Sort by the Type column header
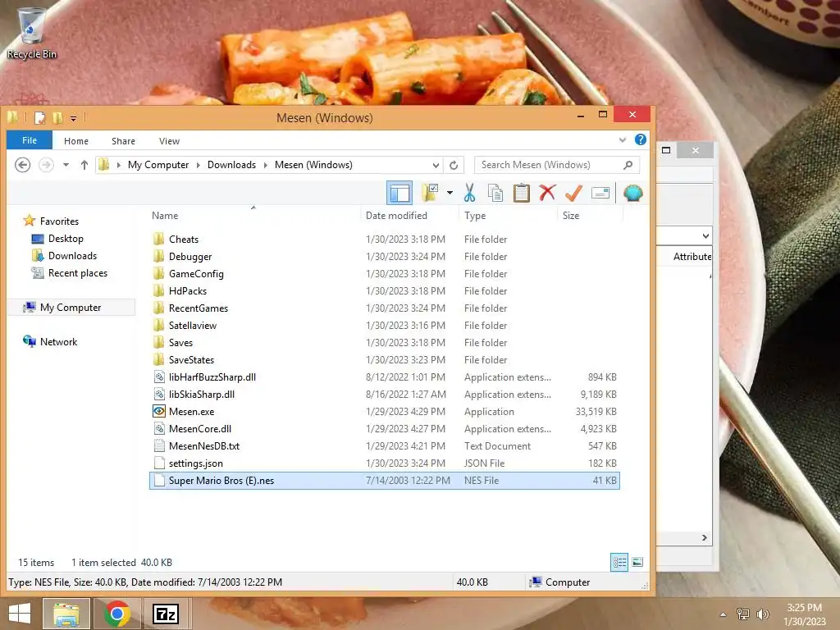The image size is (840, 630). pos(475,216)
